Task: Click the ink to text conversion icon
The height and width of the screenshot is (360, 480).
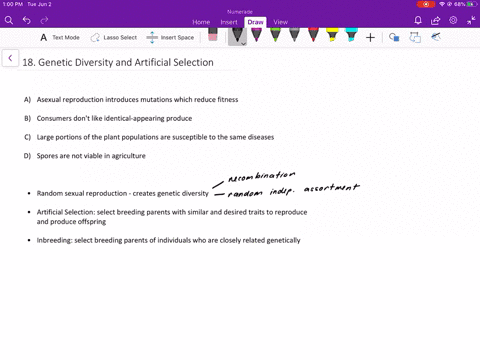Action: (x=415, y=37)
